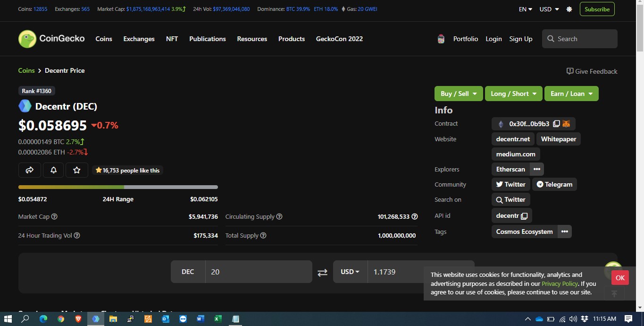Click Coins breadcrumb link

(26, 70)
